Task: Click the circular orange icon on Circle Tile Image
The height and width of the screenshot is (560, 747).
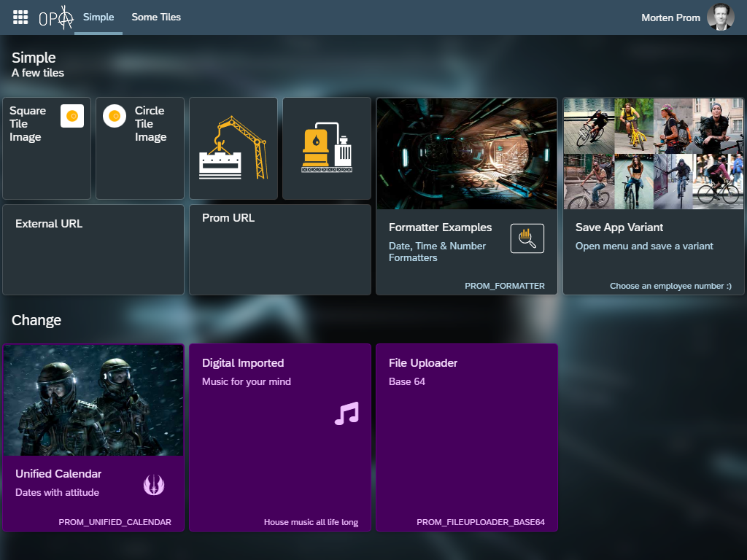Action: pyautogui.click(x=115, y=116)
